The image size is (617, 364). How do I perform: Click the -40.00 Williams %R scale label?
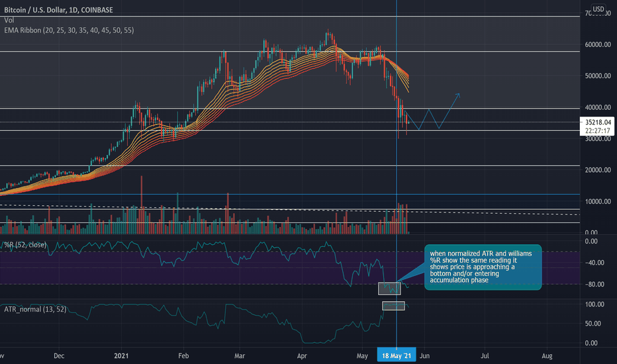(594, 263)
